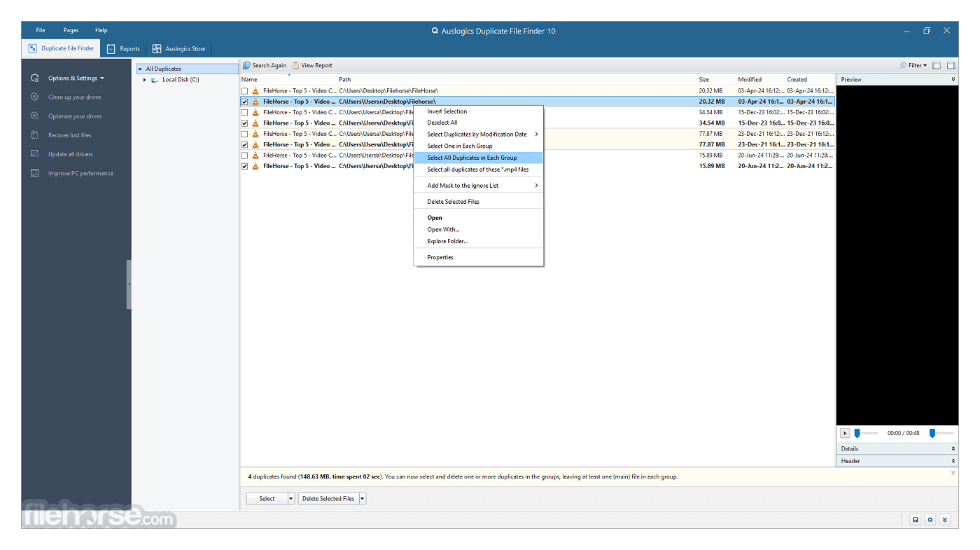Viewport: 980px width, 550px height.
Task: Tick the unchecked 15.89 MB file checkbox
Action: (245, 156)
